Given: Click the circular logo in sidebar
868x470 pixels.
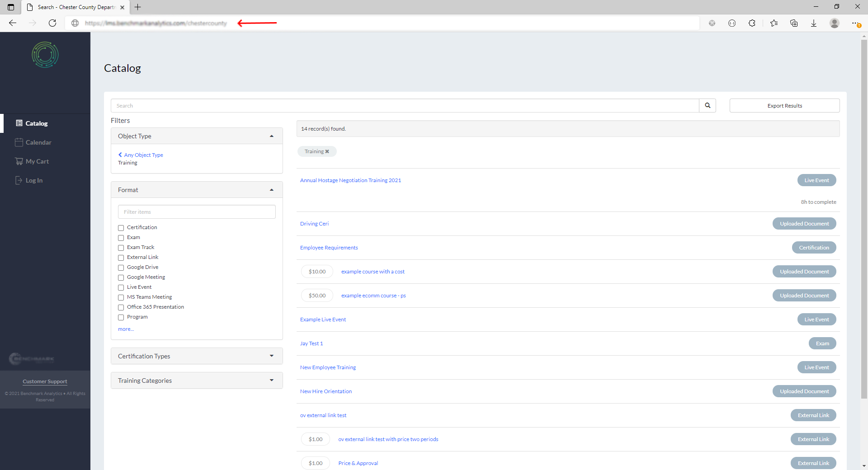Looking at the screenshot, I should (45, 55).
